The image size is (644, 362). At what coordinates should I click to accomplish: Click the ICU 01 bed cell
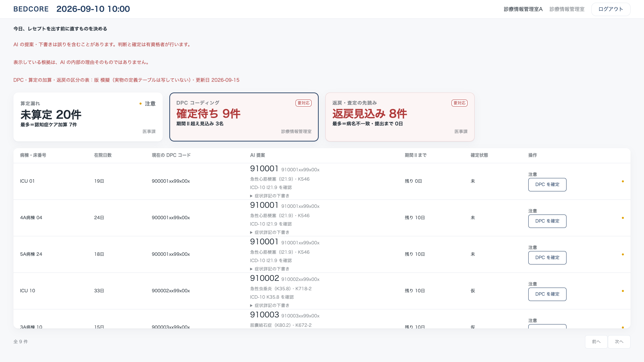tap(28, 181)
